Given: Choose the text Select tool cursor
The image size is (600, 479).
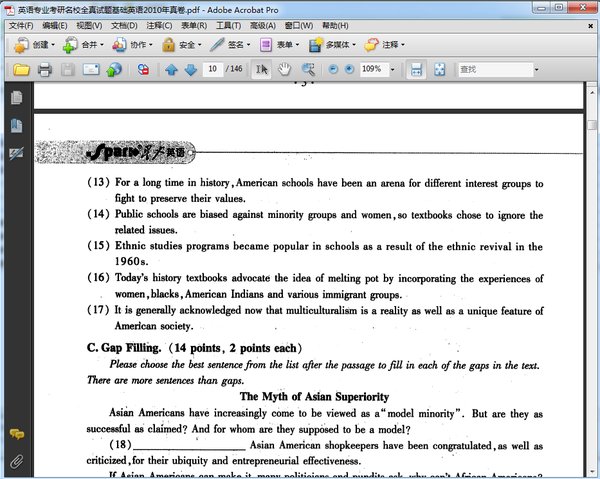Looking at the screenshot, I should [262, 69].
